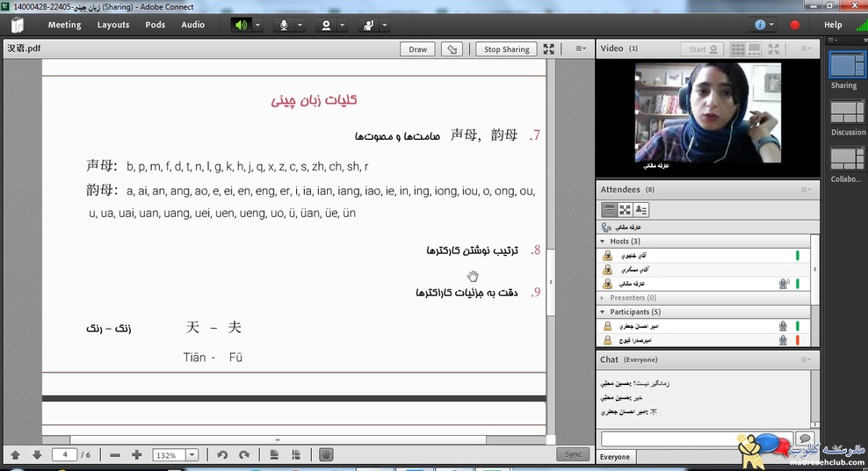Select attendee status view icon
The image size is (868, 471).
[x=641, y=210]
